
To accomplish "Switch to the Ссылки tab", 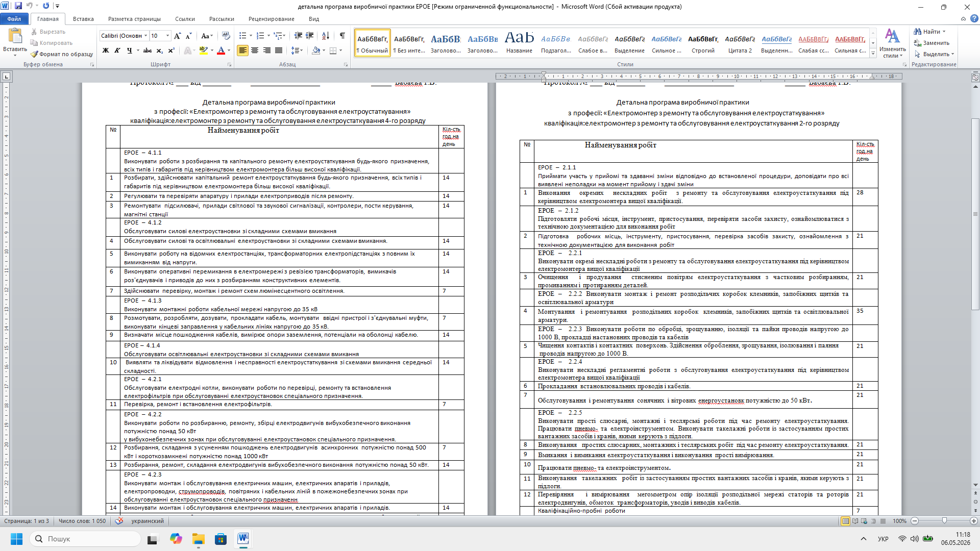I will point(185,19).
